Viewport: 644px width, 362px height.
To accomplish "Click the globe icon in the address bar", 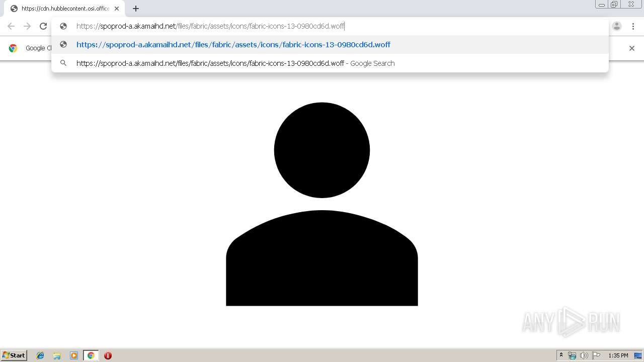I will (63, 26).
